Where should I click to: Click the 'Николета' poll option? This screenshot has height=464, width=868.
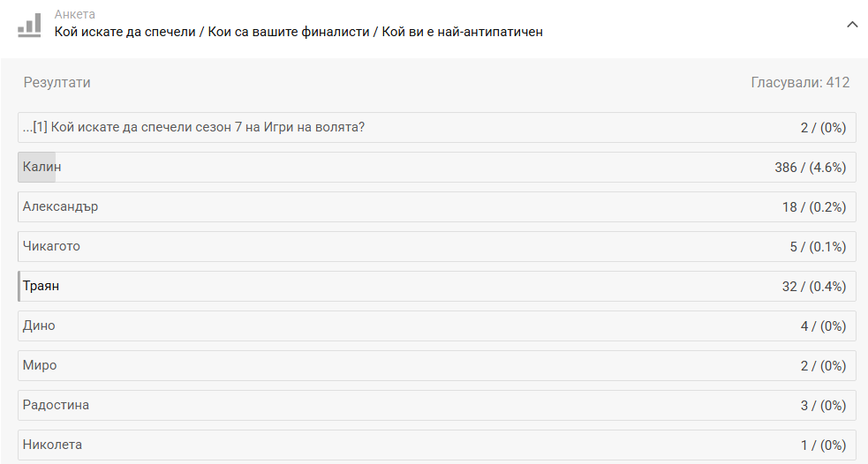(x=52, y=445)
